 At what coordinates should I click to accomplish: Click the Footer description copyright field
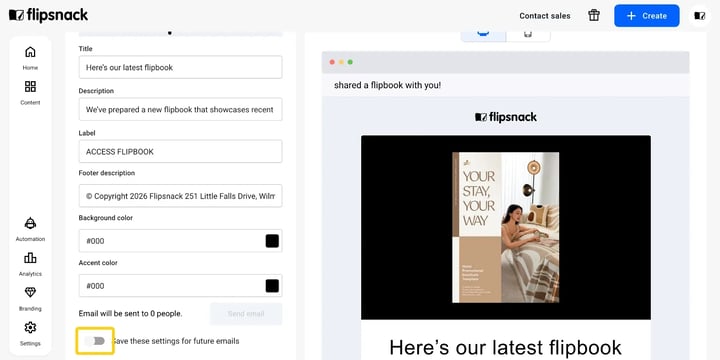(x=180, y=196)
